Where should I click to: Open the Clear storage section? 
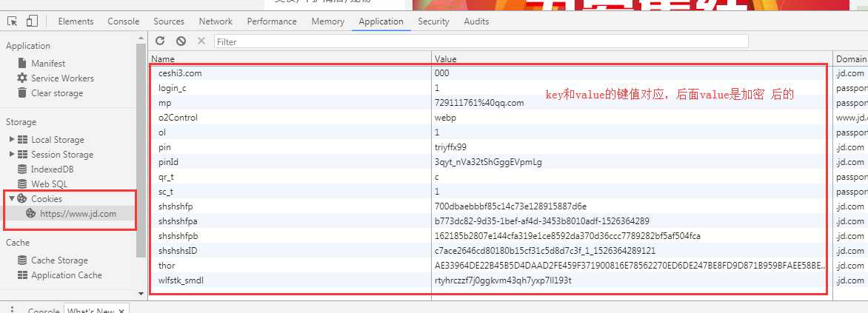pos(57,93)
